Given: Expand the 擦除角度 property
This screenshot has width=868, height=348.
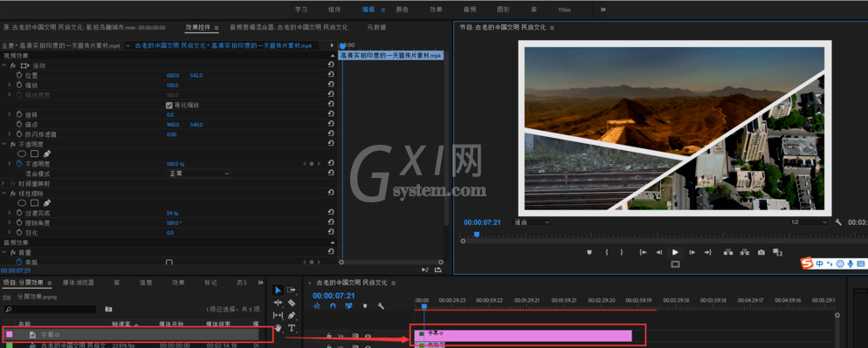Looking at the screenshot, I should pyautogui.click(x=10, y=223).
